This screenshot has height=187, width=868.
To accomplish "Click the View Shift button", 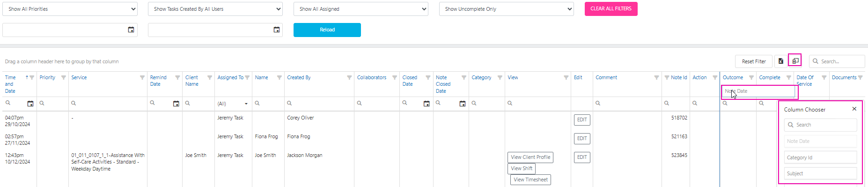I will tap(522, 169).
